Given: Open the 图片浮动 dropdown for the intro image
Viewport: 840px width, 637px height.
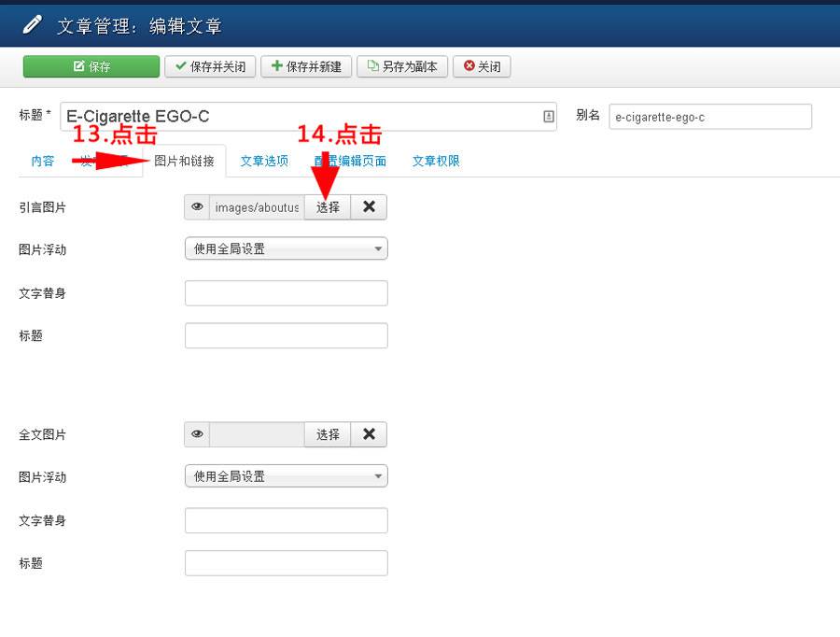Looking at the screenshot, I should pyautogui.click(x=286, y=248).
